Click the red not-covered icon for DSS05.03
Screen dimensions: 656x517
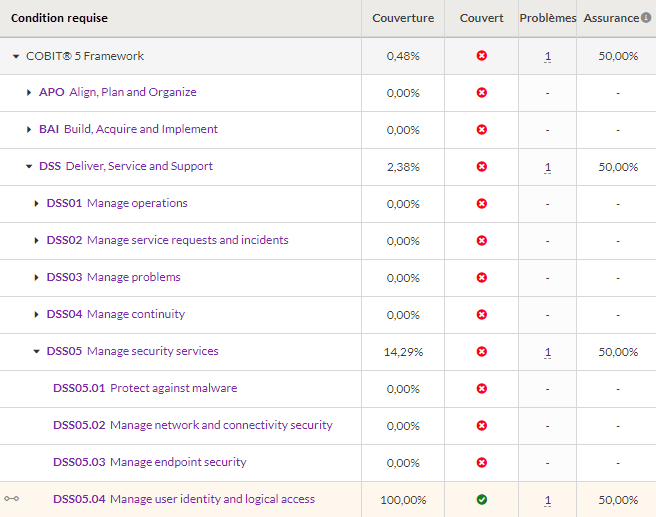(x=482, y=463)
